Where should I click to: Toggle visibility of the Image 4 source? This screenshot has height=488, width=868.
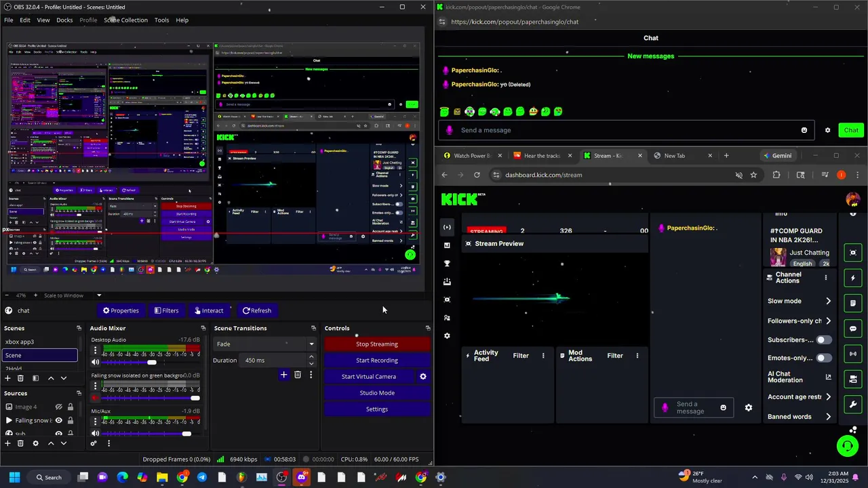point(59,407)
